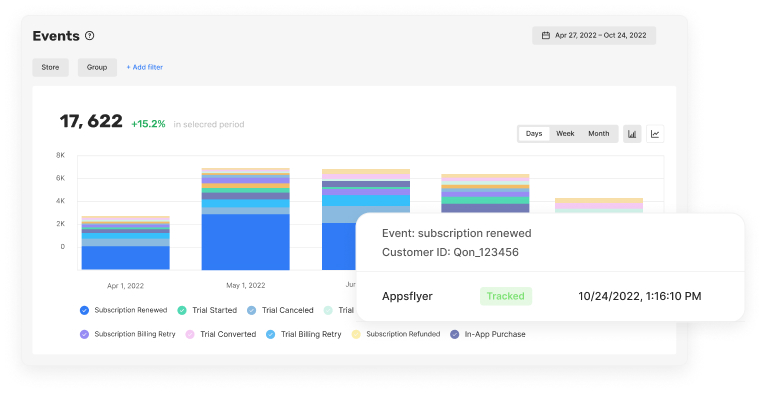The image size is (763, 393).
Task: Click the calendar icon in date range
Action: tap(546, 36)
